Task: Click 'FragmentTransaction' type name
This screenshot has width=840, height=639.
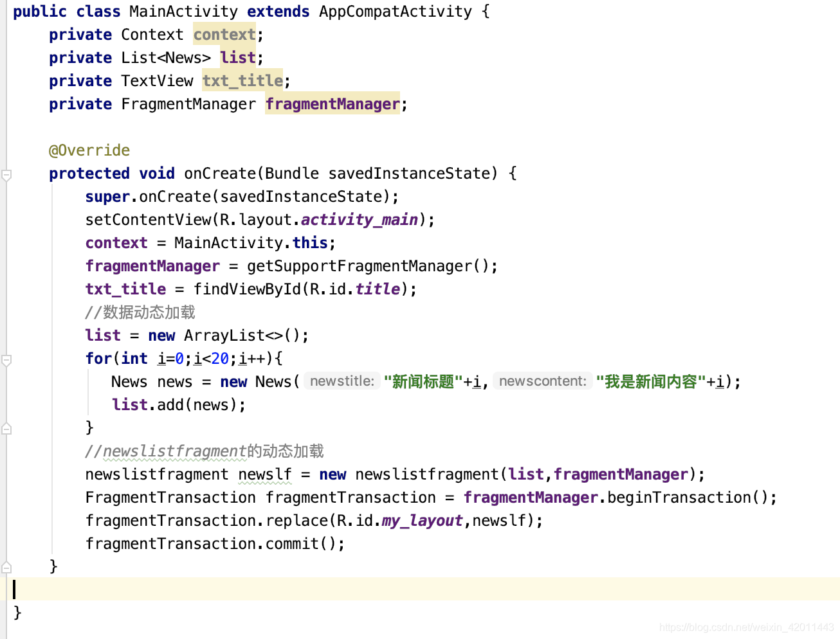Action: [x=170, y=498]
